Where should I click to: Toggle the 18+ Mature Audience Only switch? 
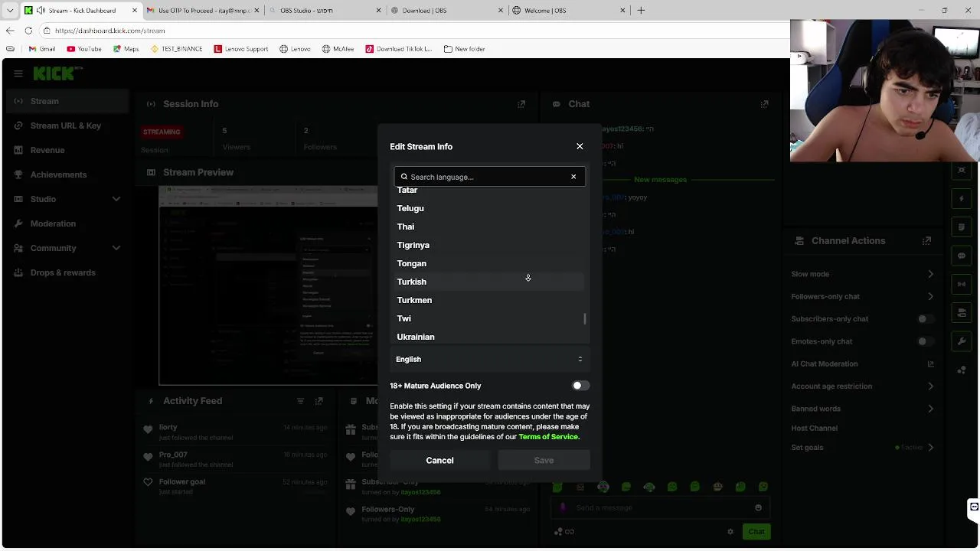click(580, 386)
